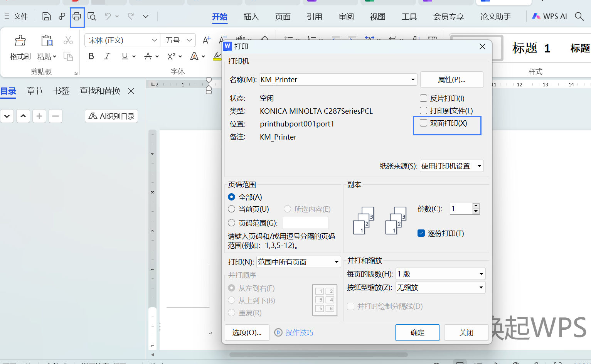Click the output as PDF icon

pos(62,16)
